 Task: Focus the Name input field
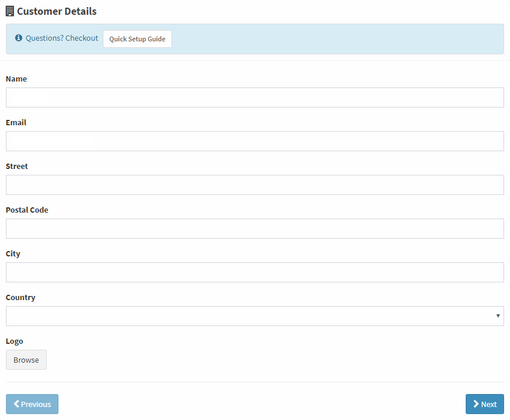tap(255, 97)
